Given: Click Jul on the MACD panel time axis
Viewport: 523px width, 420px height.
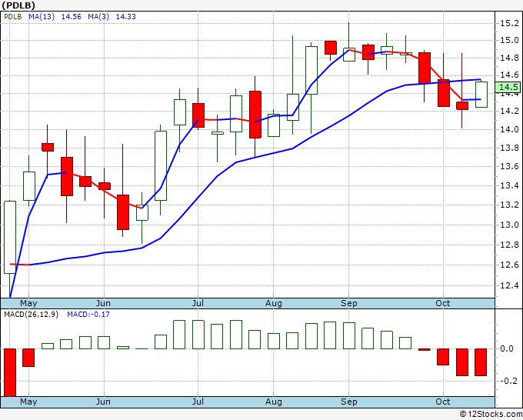Looking at the screenshot, I should click(198, 402).
